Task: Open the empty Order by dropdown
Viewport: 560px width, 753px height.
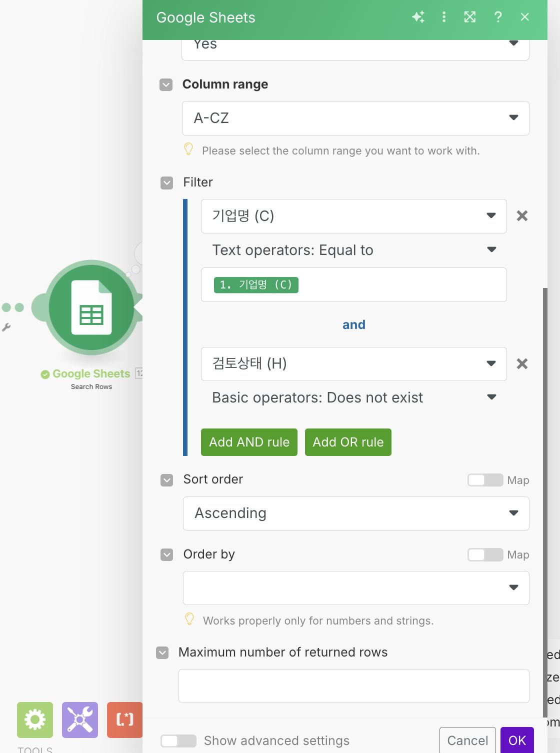Action: tap(356, 588)
